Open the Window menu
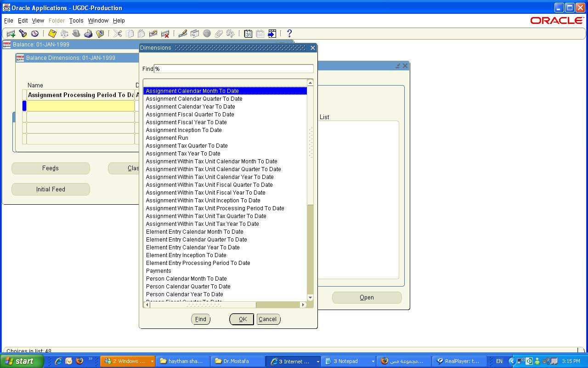The width and height of the screenshot is (588, 368). point(98,21)
